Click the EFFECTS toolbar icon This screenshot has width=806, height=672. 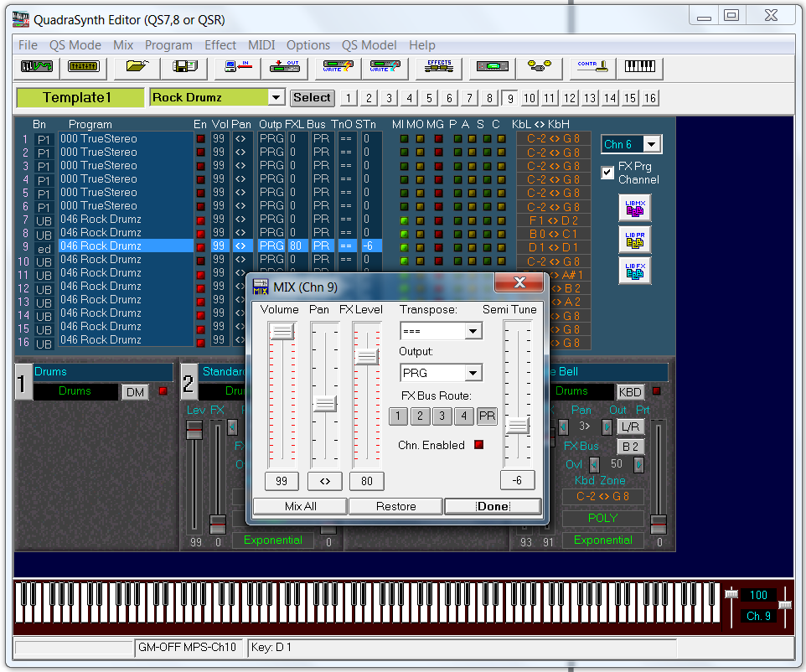439,66
